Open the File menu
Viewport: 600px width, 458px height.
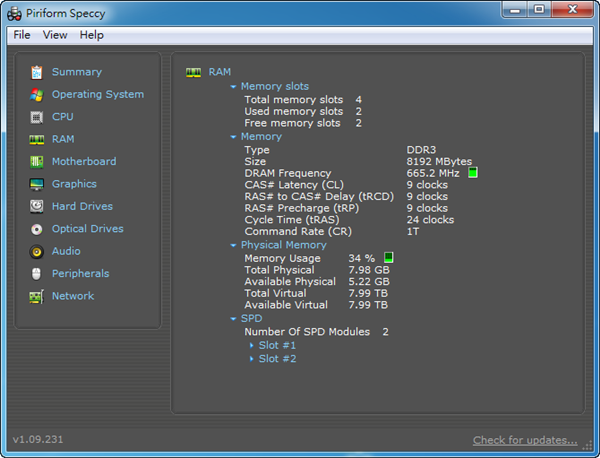[x=22, y=35]
